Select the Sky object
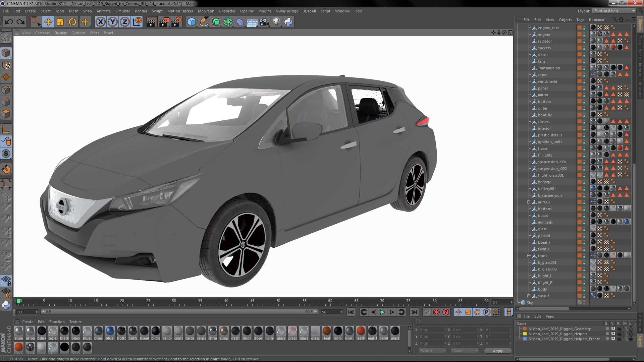The width and height of the screenshot is (644, 362). [530, 303]
